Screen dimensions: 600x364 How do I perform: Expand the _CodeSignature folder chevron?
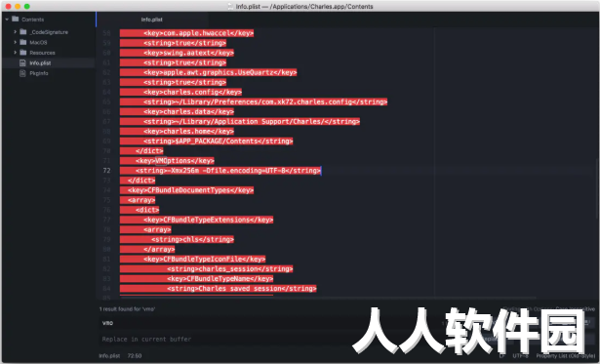[15, 32]
